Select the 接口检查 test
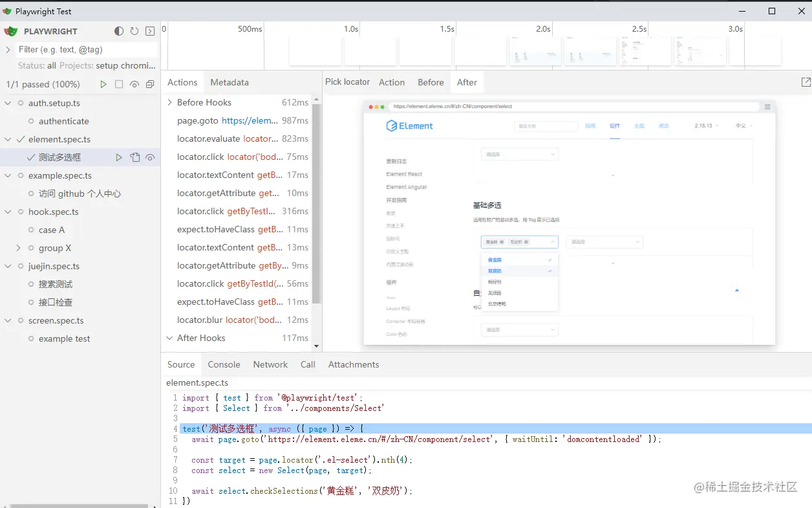The width and height of the screenshot is (812, 508). pos(56,302)
